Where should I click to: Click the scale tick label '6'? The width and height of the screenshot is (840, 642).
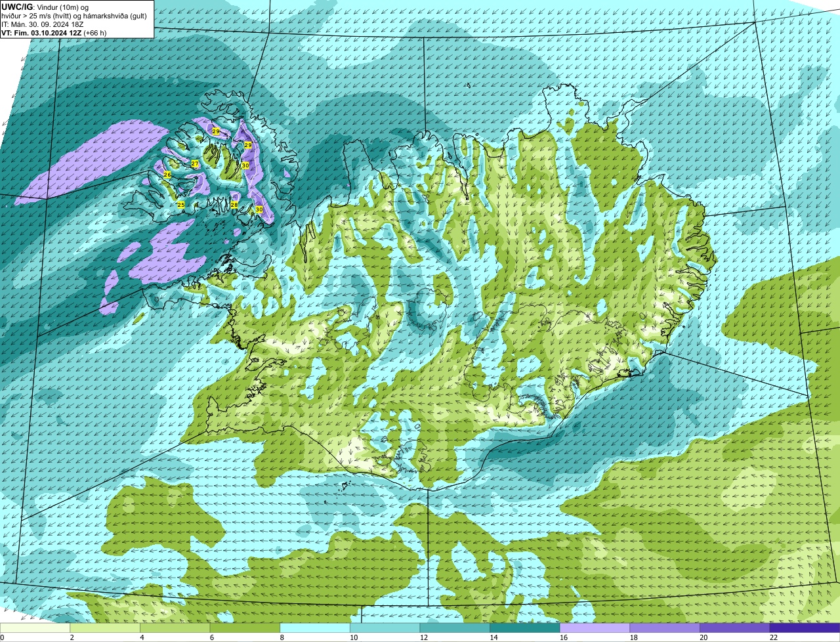pos(211,637)
